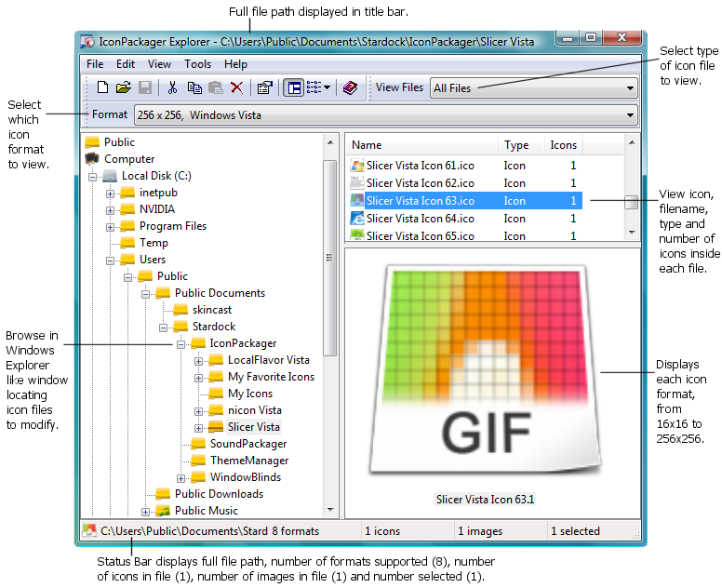Sort by the Name column header

point(421,145)
